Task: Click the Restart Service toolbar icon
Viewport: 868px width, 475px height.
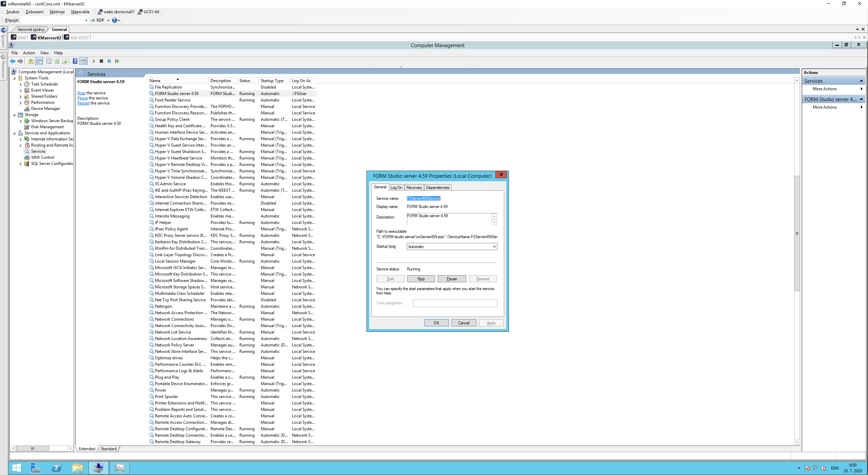Action: pyautogui.click(x=117, y=61)
